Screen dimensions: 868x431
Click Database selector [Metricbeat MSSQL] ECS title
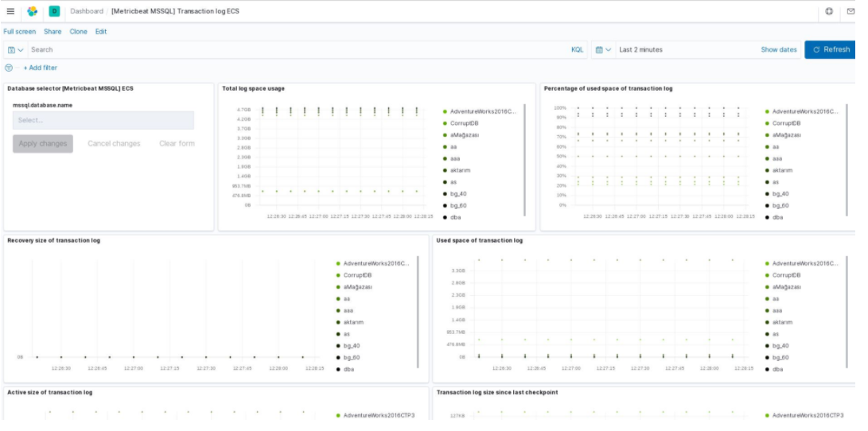(70, 88)
